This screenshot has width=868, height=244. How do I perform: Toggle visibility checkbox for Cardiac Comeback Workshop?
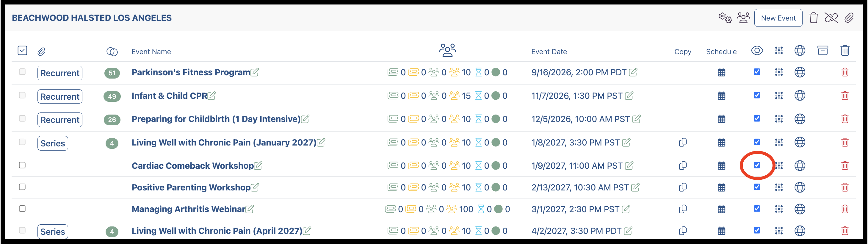click(757, 165)
